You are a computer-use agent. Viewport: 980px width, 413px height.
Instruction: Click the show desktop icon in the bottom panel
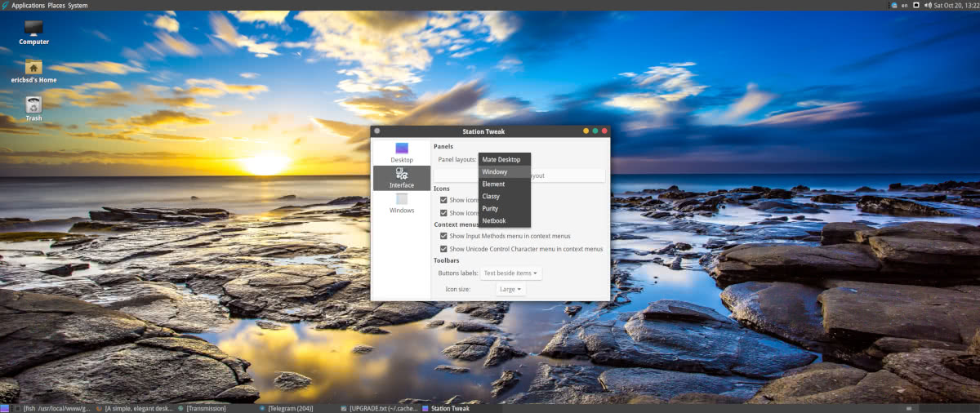click(5, 408)
